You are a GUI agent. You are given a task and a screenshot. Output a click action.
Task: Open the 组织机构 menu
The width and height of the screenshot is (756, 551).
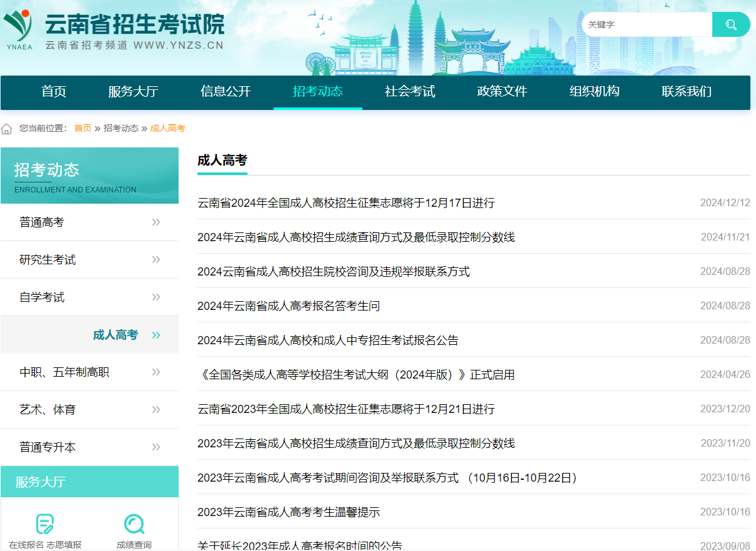[594, 92]
